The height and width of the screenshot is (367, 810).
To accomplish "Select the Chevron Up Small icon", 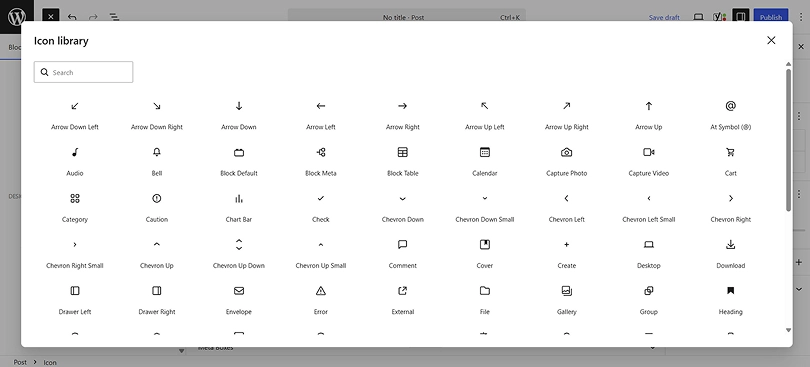I will tap(321, 244).
